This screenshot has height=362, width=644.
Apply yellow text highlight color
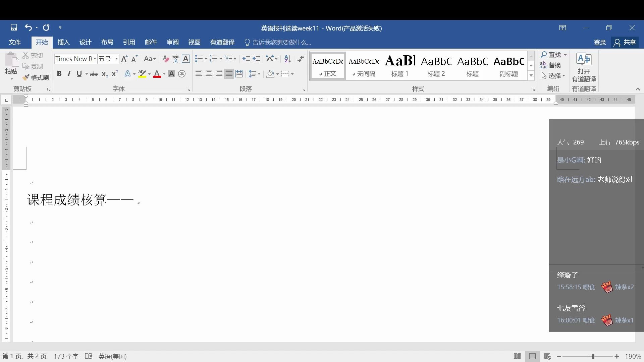(142, 74)
